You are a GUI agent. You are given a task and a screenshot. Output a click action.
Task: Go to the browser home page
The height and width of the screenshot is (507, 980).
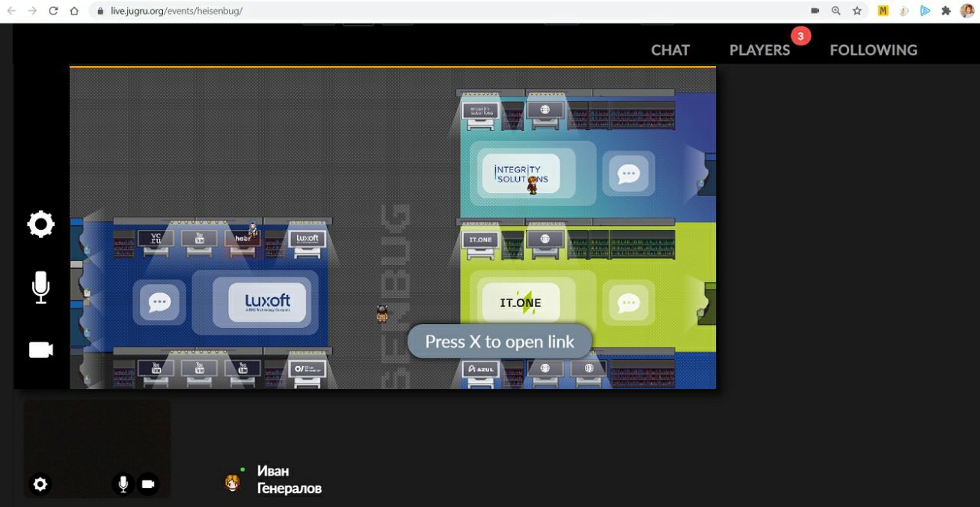[x=74, y=11]
